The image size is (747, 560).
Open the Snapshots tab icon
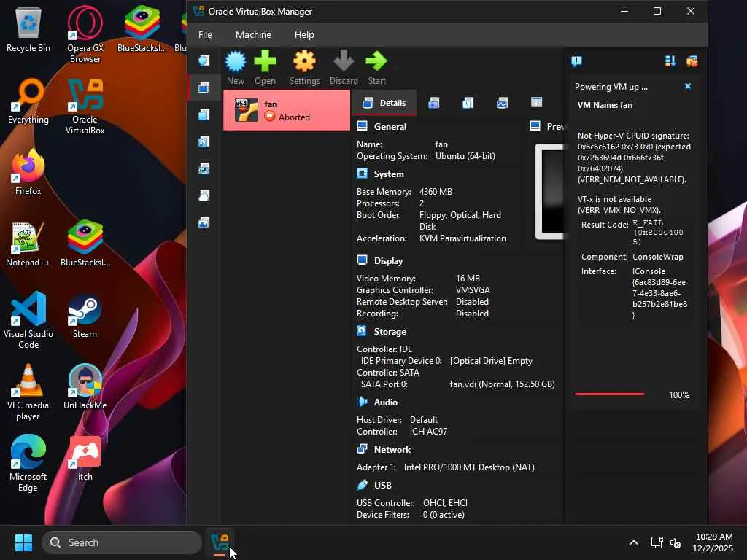pyautogui.click(x=434, y=103)
